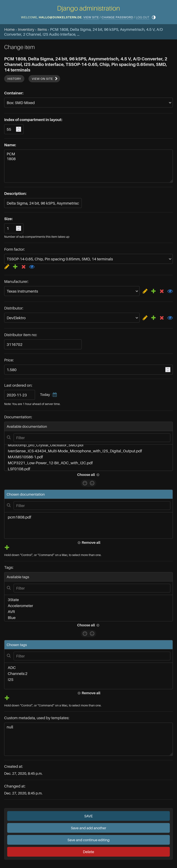Click the Last ordered on date field
The image size is (177, 868).
click(x=20, y=395)
